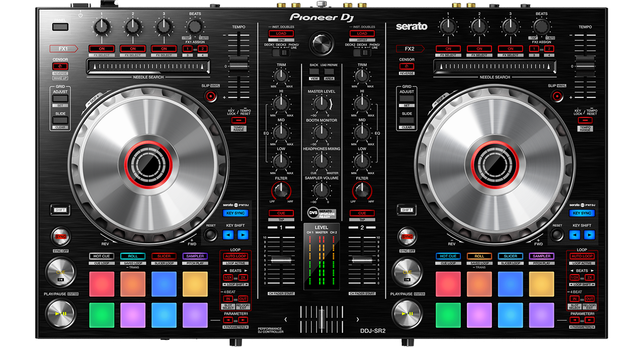Switch right deck pads to SAMPLER mode
The image size is (644, 347).
tap(541, 256)
